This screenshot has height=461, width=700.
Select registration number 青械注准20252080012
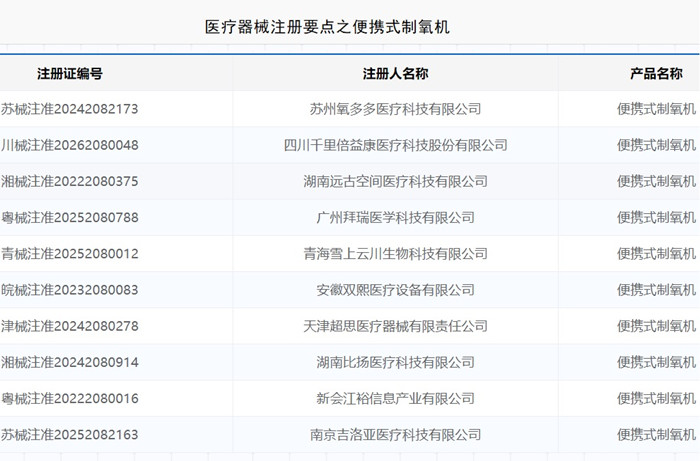click(x=70, y=253)
